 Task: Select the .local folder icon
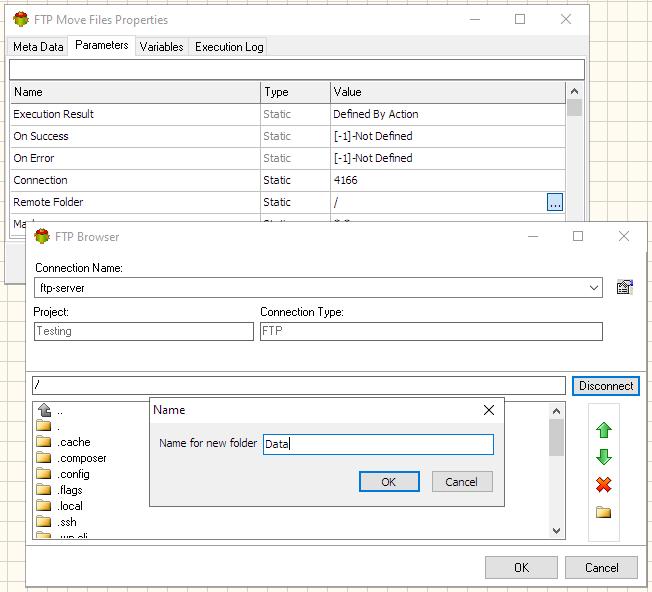click(43, 505)
